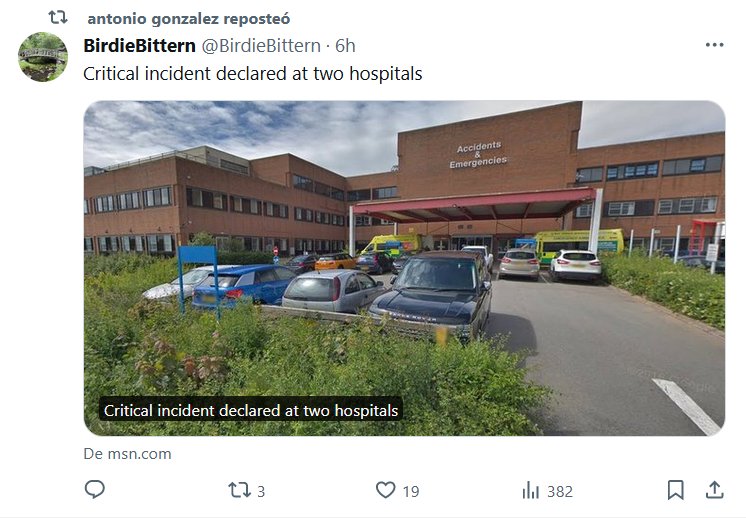Like the post with the heart icon

[386, 490]
